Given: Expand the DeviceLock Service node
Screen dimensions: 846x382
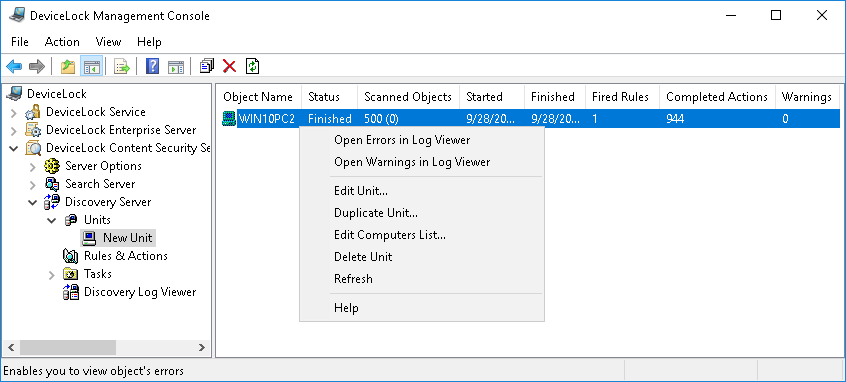Looking at the screenshot, I should (x=14, y=113).
